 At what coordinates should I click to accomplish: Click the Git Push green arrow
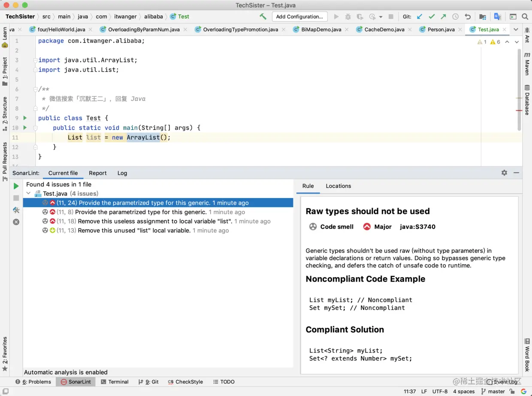click(x=443, y=17)
